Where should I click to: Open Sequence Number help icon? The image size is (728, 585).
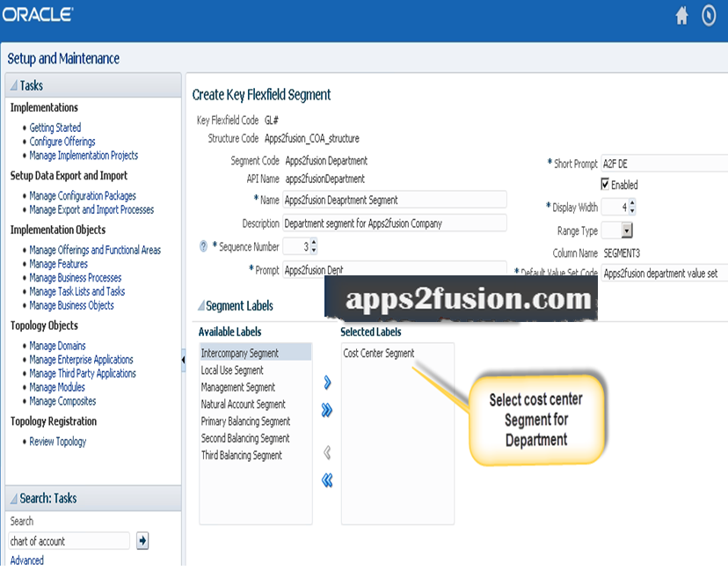click(203, 246)
